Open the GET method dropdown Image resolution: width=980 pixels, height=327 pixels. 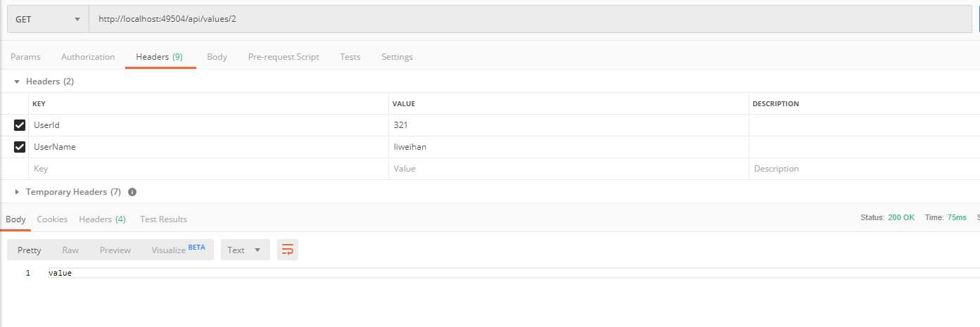pos(48,19)
